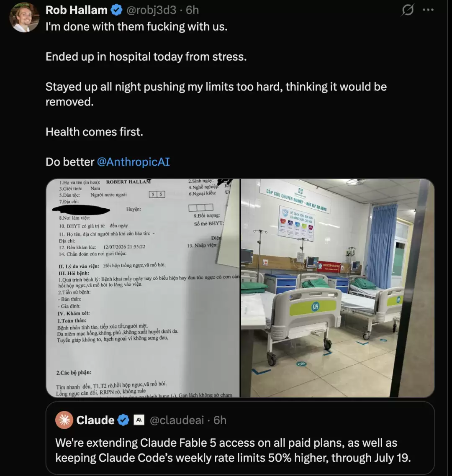Click the 6h timestamp on Rob's tweet
Screen dimensions: 452x476
pos(192,10)
